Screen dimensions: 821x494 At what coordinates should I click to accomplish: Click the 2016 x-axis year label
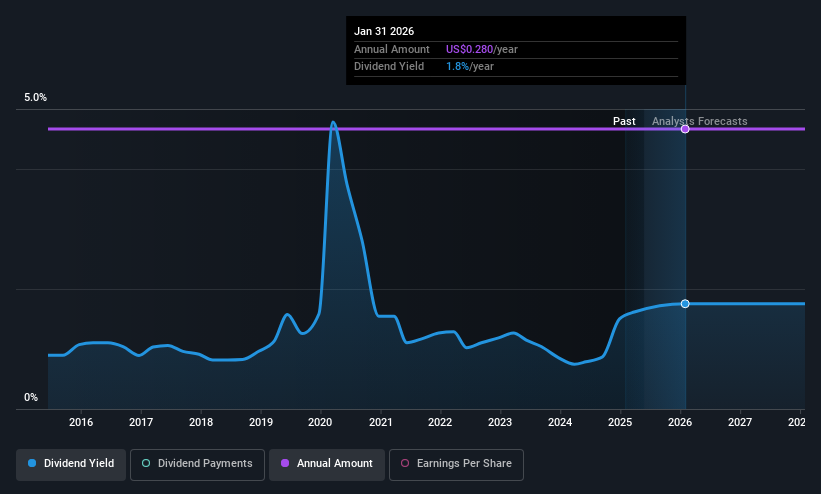(x=81, y=422)
